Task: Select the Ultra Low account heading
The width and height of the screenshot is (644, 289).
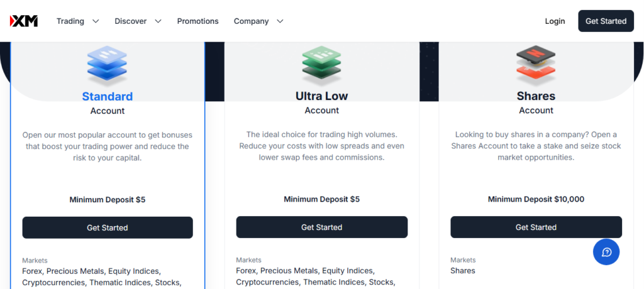Action: pyautogui.click(x=321, y=97)
